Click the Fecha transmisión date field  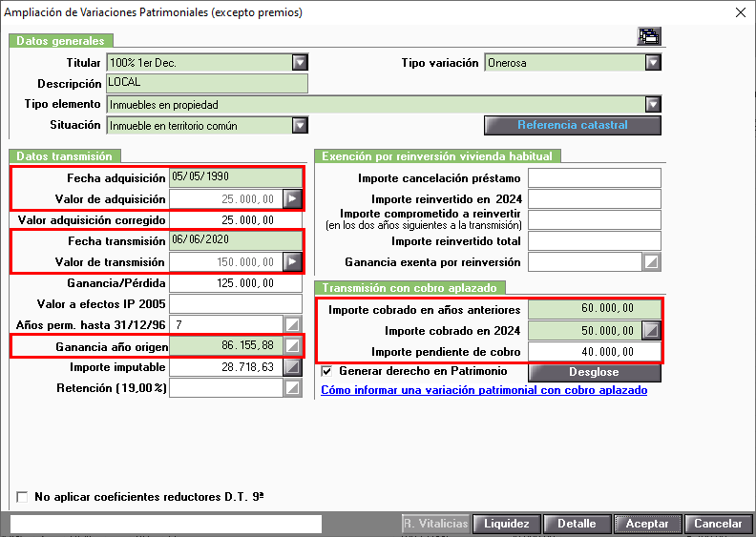(235, 240)
